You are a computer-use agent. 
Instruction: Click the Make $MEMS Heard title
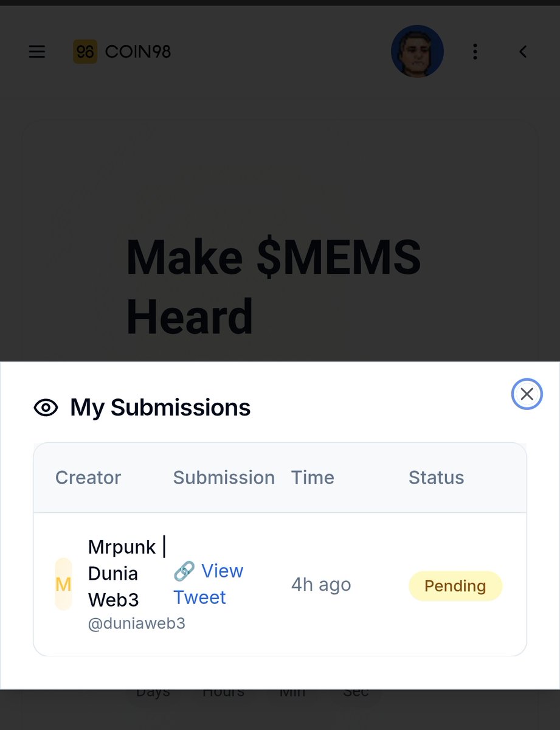[x=274, y=286]
